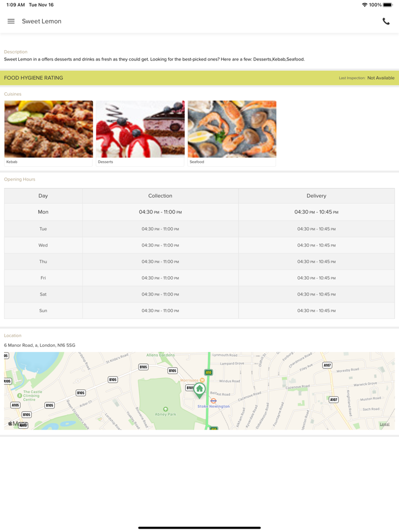
Task: Tap the Morrisons marker on map
Action: click(202, 380)
